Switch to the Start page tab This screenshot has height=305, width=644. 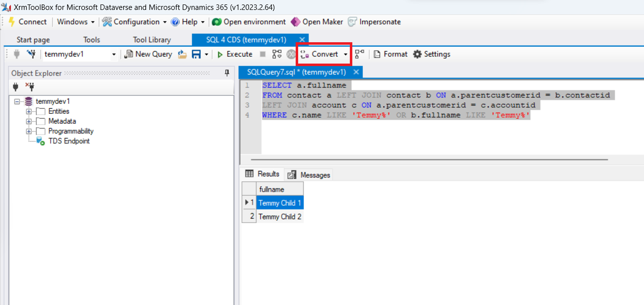point(33,40)
